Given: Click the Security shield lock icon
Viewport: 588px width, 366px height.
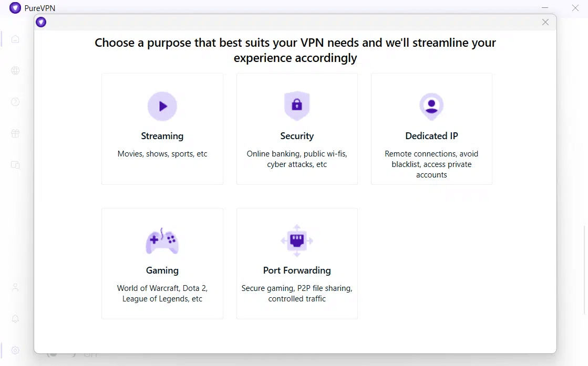Looking at the screenshot, I should (297, 106).
